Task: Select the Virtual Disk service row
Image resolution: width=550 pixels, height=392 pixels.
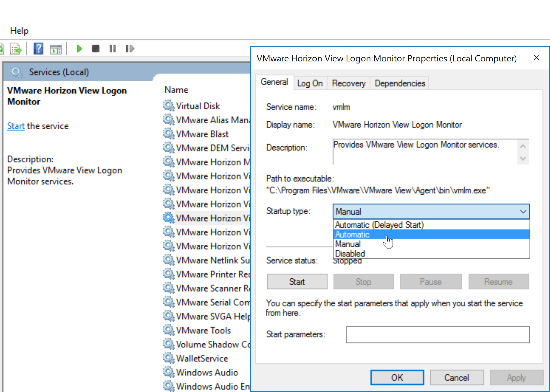Action: coord(206,106)
